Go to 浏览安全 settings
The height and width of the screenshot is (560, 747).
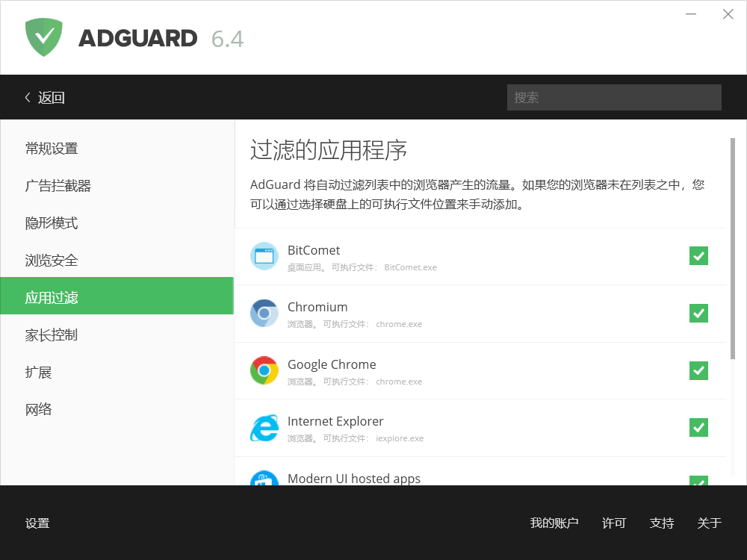[117, 260]
